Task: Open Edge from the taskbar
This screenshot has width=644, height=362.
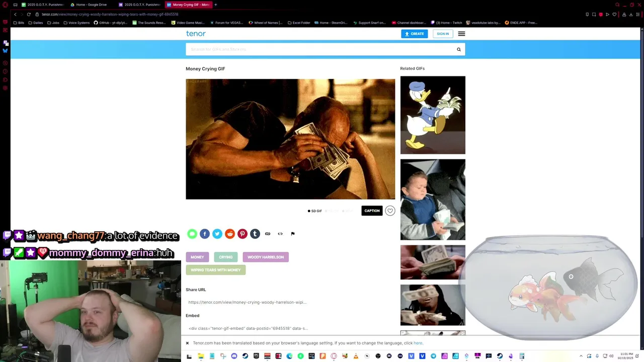Action: 290,356
